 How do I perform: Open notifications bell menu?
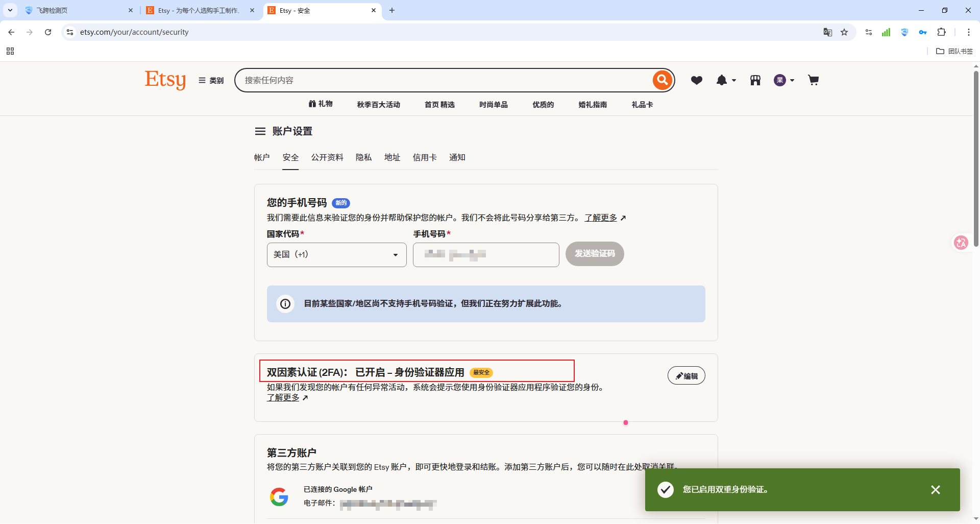[726, 80]
